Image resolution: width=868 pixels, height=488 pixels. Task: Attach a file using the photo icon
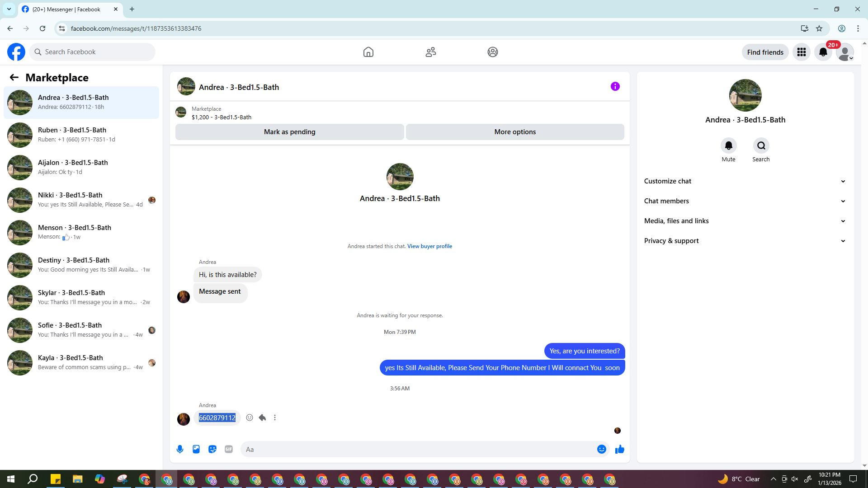coord(196,449)
